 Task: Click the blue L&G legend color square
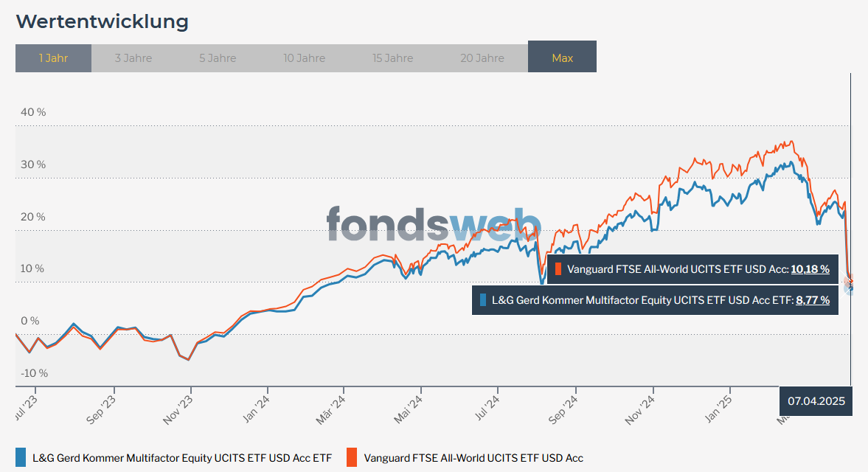(21, 458)
